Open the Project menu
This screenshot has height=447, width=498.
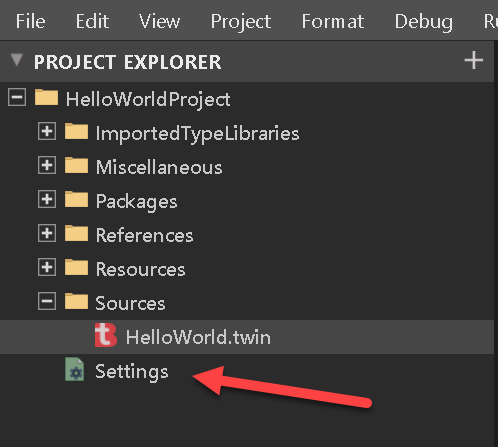pos(241,22)
